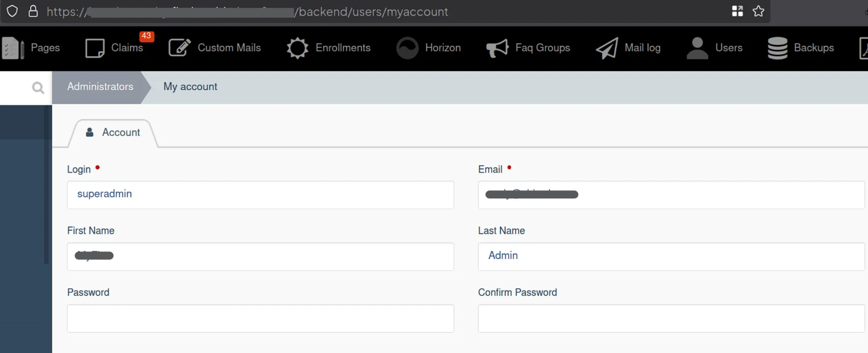Click the browser shield tracking-protection icon

click(x=12, y=11)
